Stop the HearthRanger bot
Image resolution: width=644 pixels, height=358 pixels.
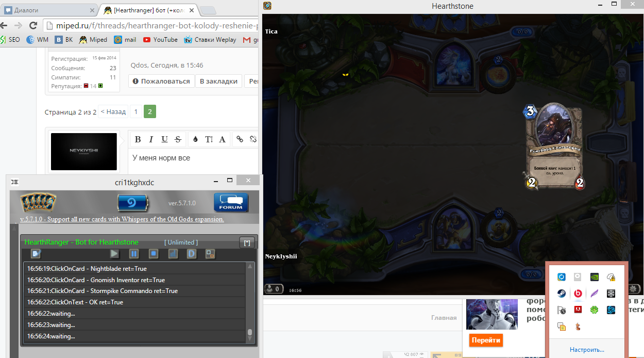[x=153, y=254]
